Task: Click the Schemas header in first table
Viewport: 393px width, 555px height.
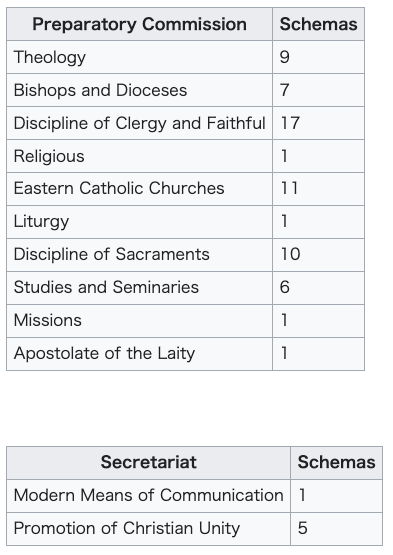Action: (318, 24)
